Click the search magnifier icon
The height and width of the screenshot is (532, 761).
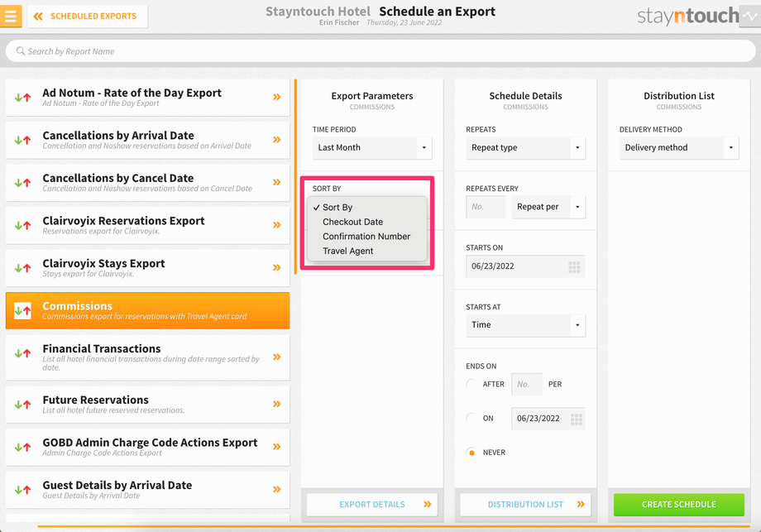[21, 50]
